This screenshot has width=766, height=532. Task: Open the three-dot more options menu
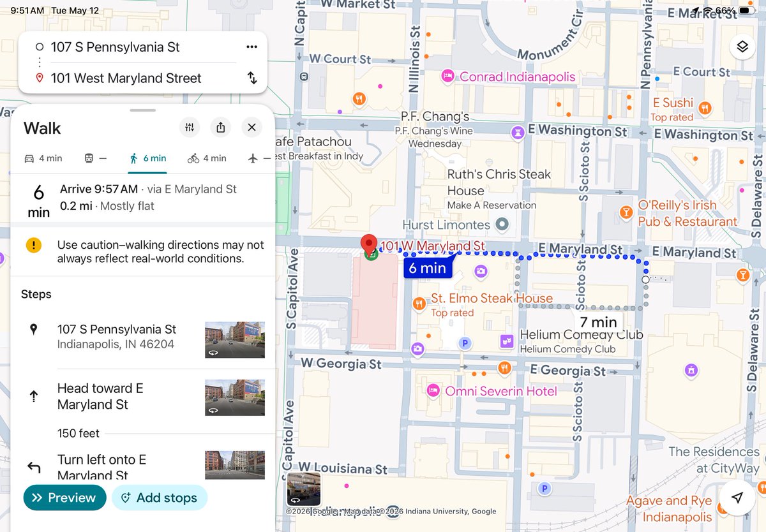(252, 47)
